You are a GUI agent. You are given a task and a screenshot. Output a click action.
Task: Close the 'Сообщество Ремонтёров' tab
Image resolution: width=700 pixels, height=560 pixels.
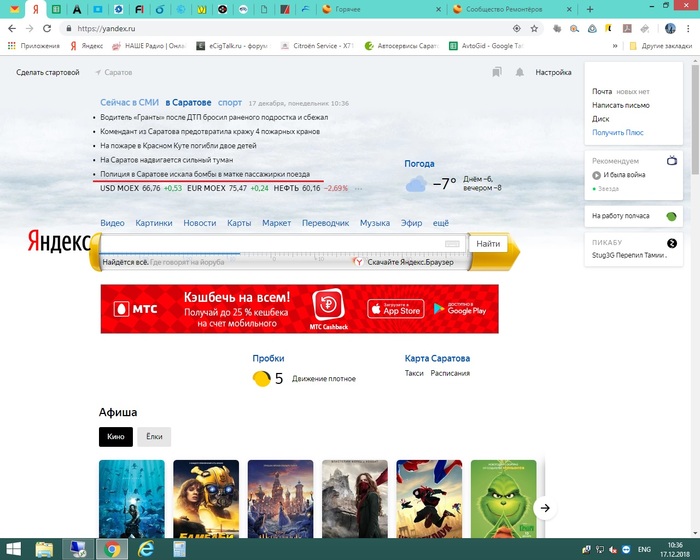(569, 9)
